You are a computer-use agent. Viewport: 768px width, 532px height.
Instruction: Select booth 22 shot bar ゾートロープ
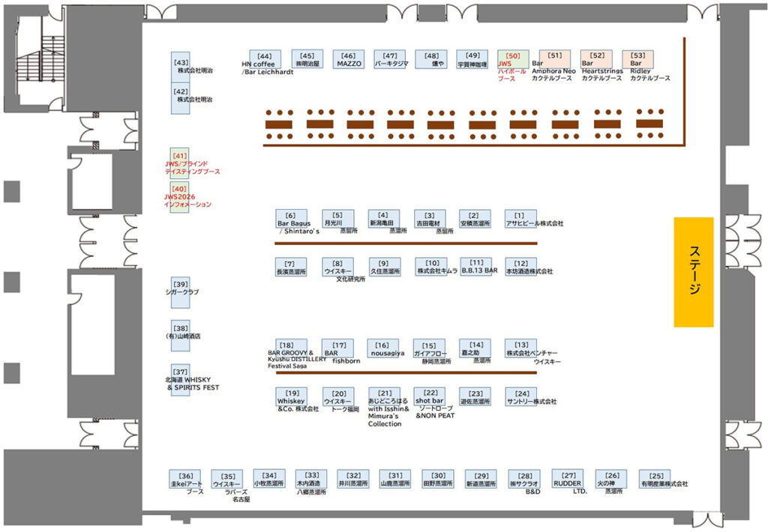pyautogui.click(x=430, y=397)
